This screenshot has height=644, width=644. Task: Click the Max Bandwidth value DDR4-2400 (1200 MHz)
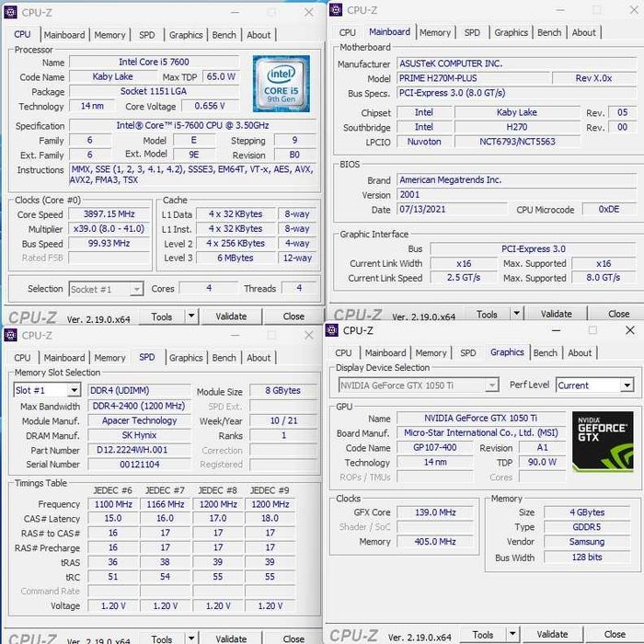point(139,407)
